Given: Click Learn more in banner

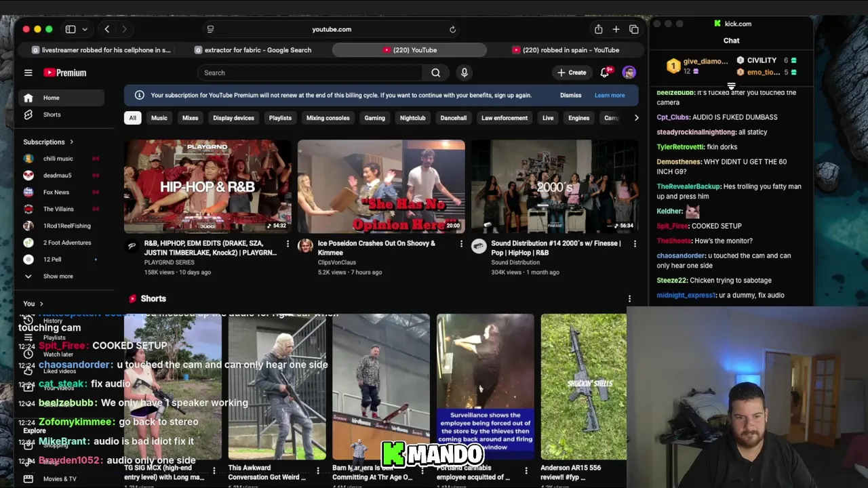Looking at the screenshot, I should point(610,96).
